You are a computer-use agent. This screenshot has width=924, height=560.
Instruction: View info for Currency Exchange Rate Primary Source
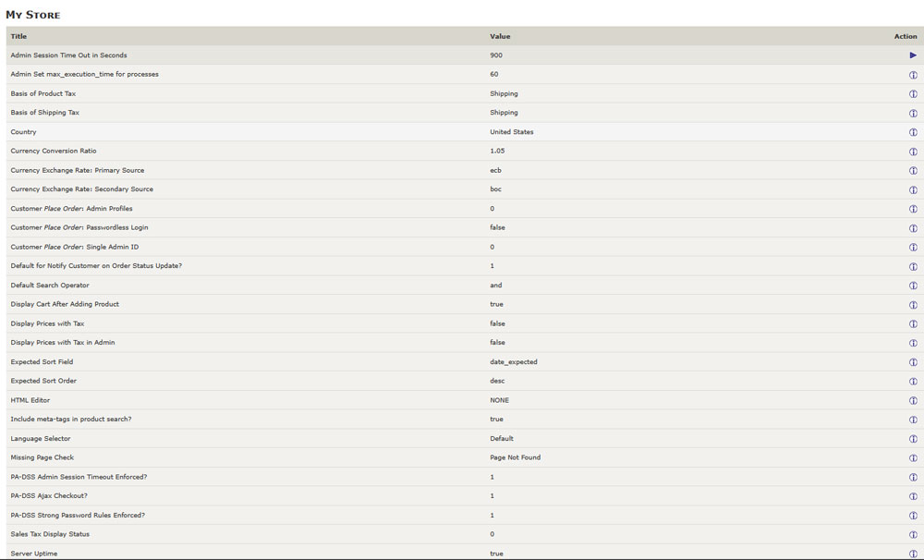click(912, 170)
